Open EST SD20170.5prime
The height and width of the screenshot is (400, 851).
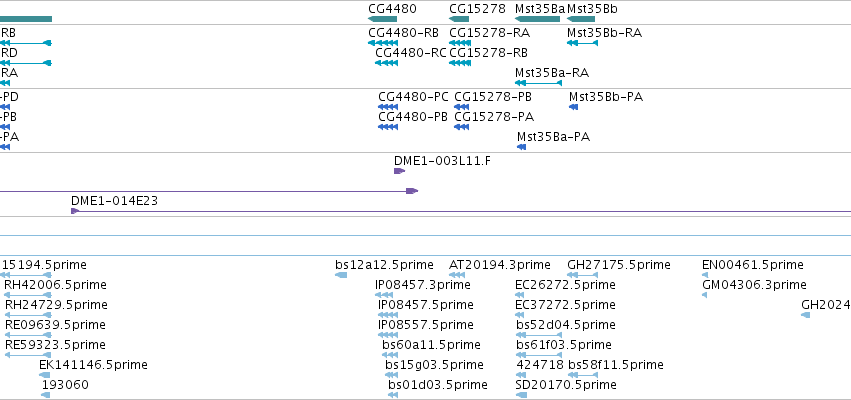pyautogui.click(x=566, y=385)
